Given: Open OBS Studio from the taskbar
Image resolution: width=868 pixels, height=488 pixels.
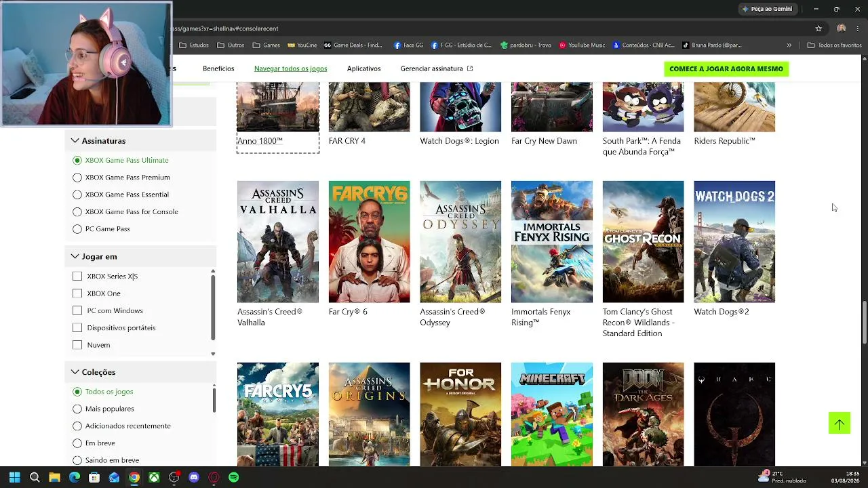Looking at the screenshot, I should pyautogui.click(x=174, y=477).
